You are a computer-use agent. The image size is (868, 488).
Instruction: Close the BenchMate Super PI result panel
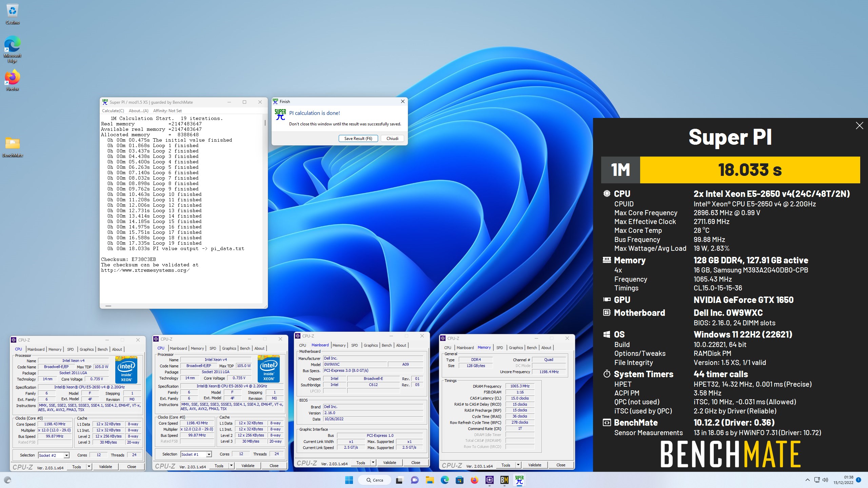pyautogui.click(x=859, y=126)
